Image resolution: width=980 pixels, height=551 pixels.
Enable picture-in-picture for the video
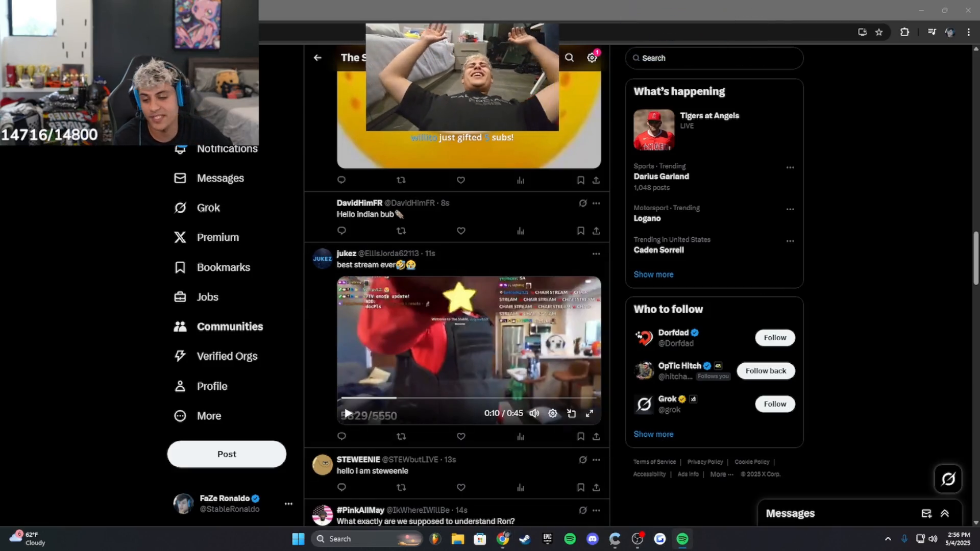point(571,413)
